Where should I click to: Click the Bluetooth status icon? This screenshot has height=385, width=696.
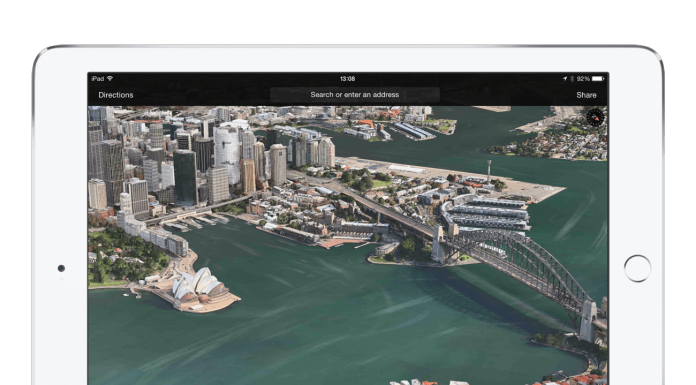pos(572,79)
